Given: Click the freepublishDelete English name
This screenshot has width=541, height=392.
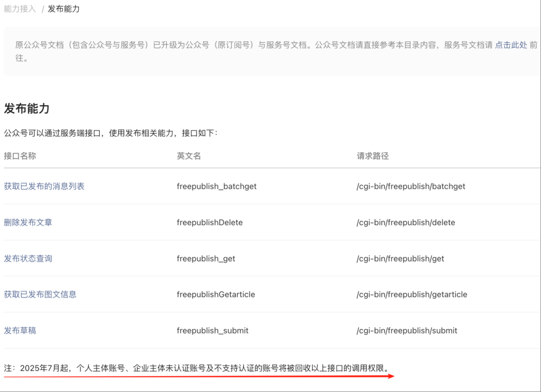Looking at the screenshot, I should pos(210,222).
